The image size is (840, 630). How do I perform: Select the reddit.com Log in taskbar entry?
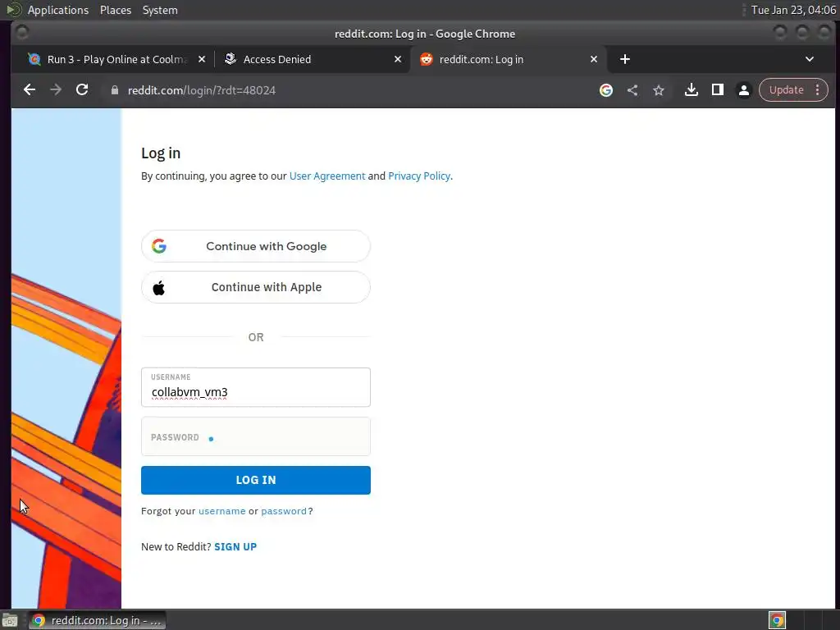(97, 621)
